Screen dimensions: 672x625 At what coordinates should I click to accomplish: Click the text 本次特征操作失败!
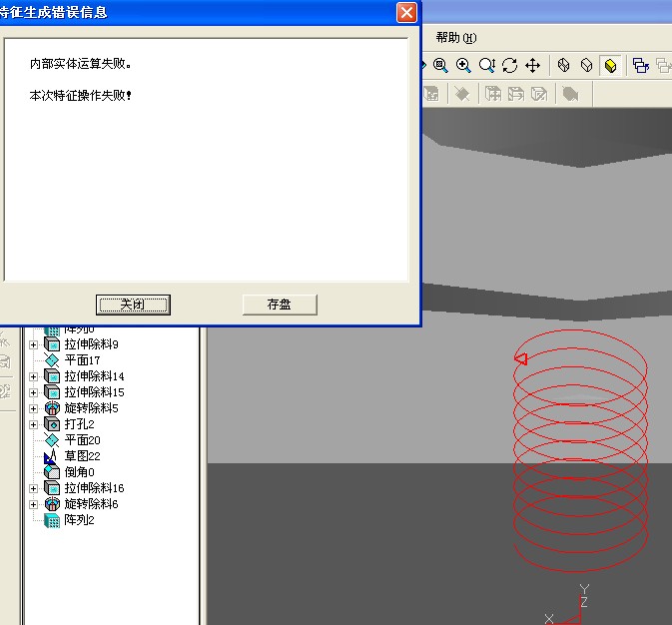(80, 95)
